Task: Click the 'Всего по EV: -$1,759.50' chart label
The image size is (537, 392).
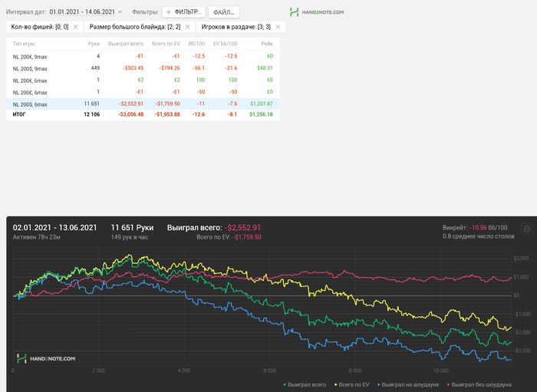Action: click(229, 237)
